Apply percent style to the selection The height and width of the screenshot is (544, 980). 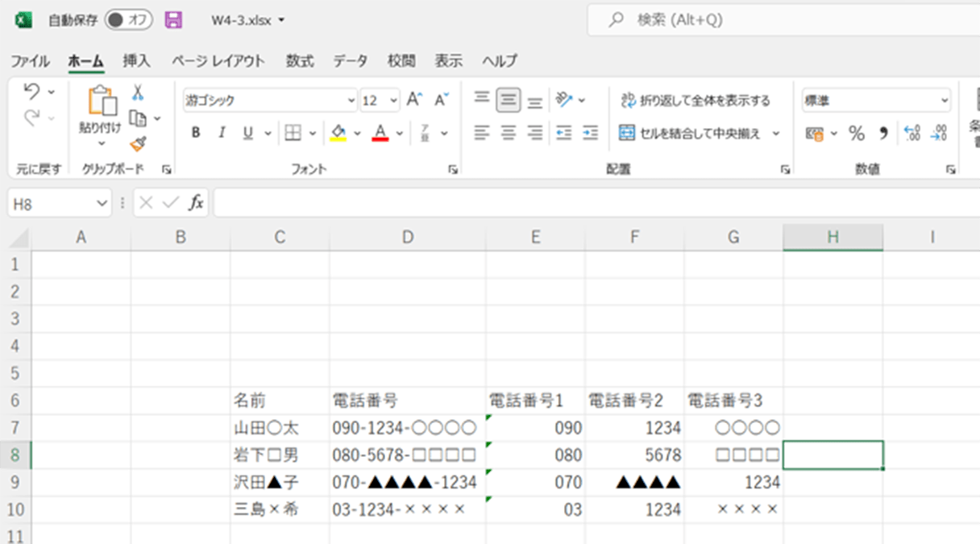[857, 133]
